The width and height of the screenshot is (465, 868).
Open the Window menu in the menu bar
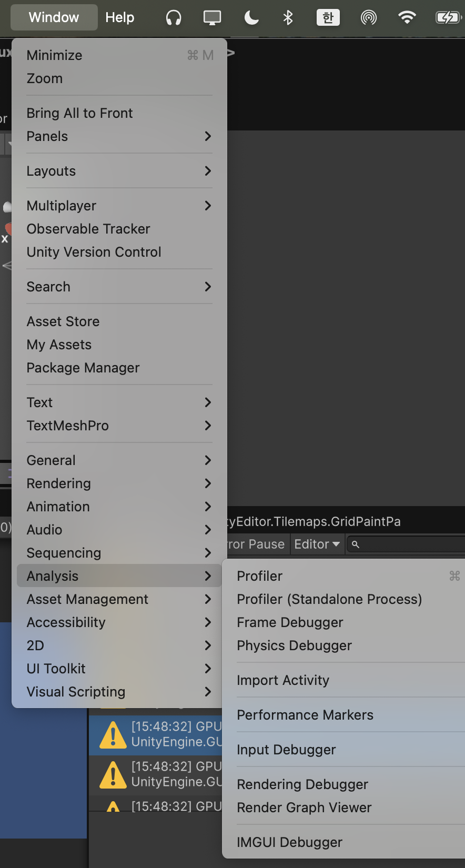tap(54, 17)
